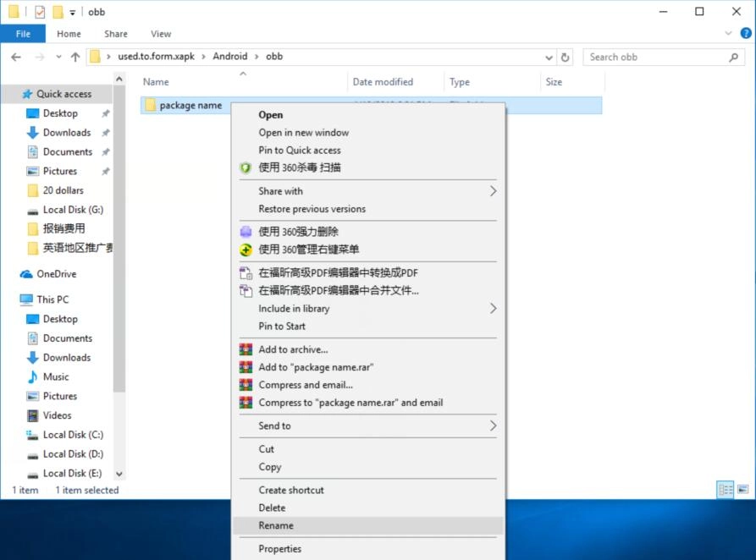Click the refresh icon beside address bar

click(x=566, y=58)
